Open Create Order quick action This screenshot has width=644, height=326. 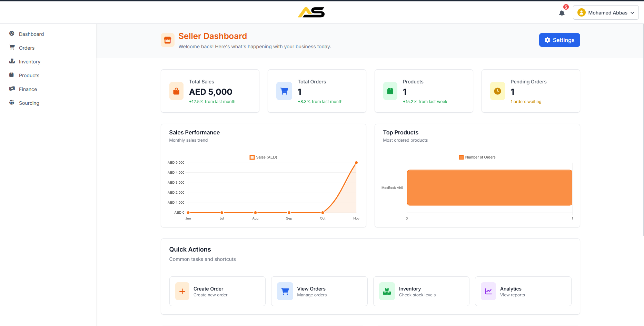pyautogui.click(x=217, y=291)
